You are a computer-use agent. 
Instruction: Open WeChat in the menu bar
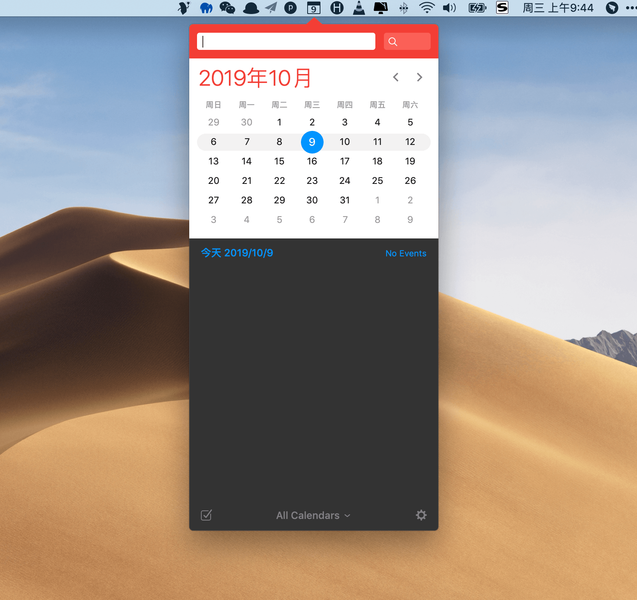227,8
